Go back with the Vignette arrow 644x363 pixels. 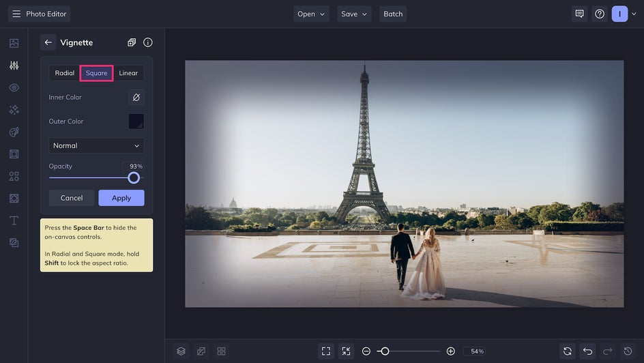(48, 42)
